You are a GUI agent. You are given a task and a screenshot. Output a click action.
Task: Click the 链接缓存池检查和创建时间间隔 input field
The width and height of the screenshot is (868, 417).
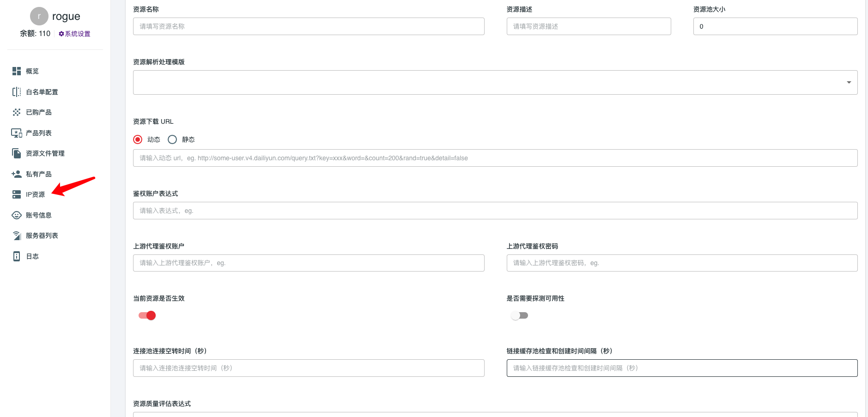(682, 368)
